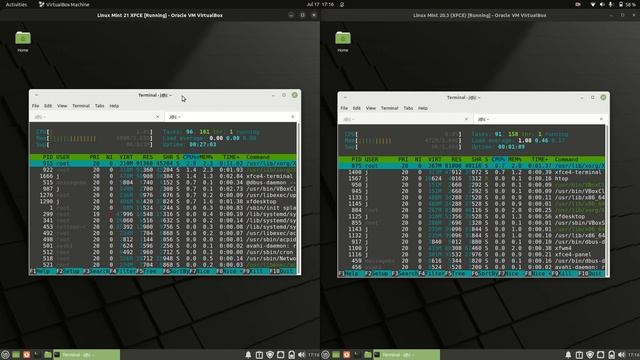Image resolution: width=640 pixels, height=360 pixels.
Task: Open volume control in right VM panel
Action: (x=622, y=355)
